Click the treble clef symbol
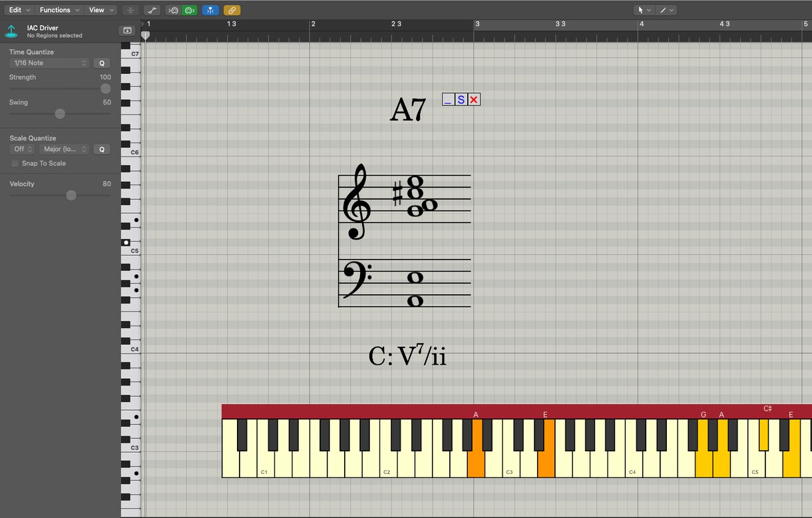Screen dimensions: 812x518 (356, 202)
